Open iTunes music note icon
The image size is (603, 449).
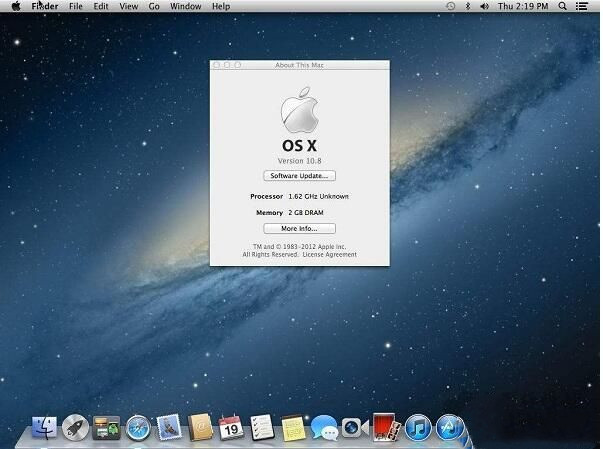[418, 427]
